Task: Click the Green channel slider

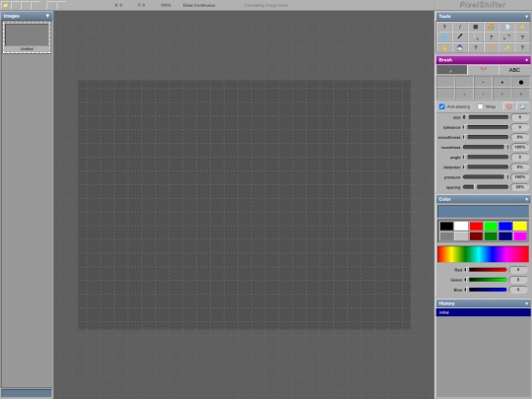Action: click(486, 280)
